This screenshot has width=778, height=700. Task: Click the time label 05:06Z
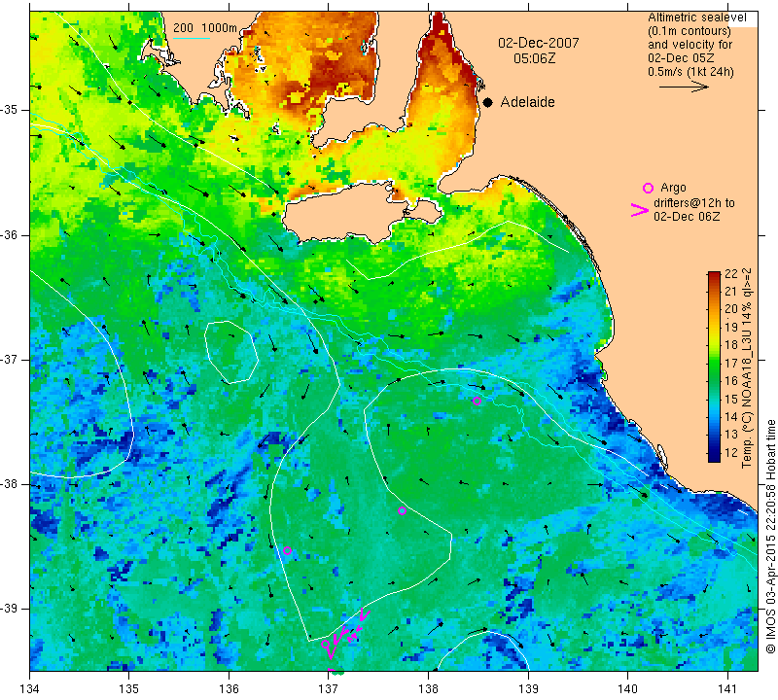click(x=534, y=58)
